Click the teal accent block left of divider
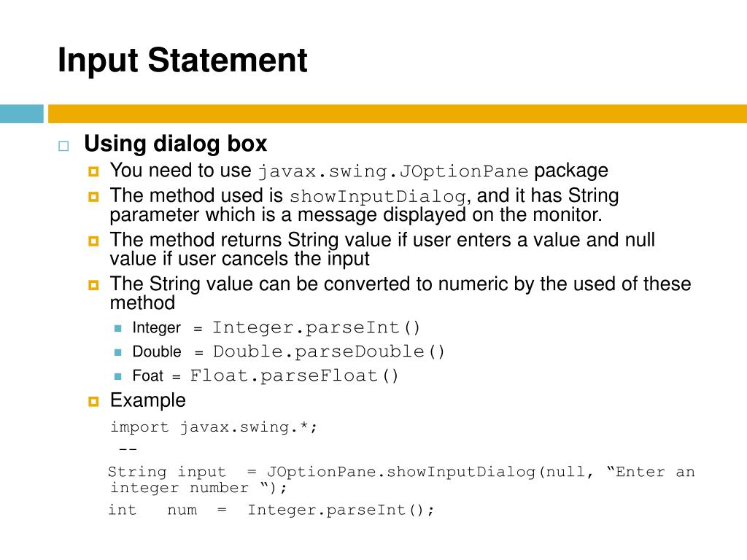The image size is (747, 560). [21, 114]
